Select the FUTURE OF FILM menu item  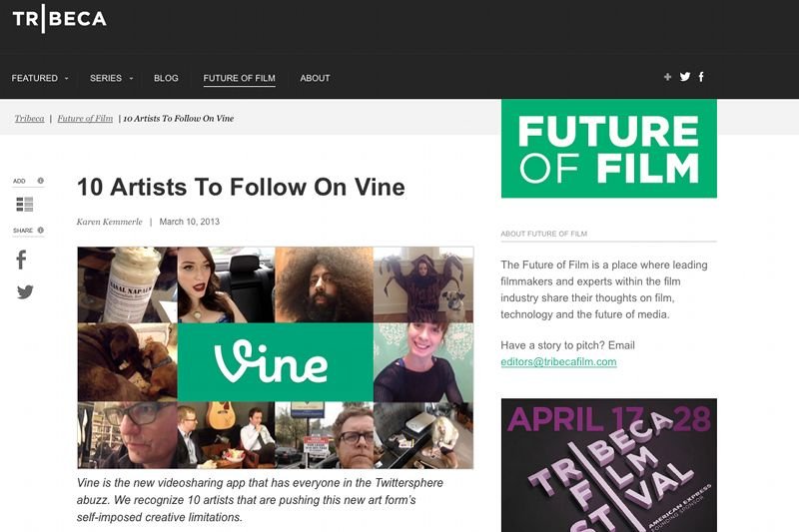(239, 79)
